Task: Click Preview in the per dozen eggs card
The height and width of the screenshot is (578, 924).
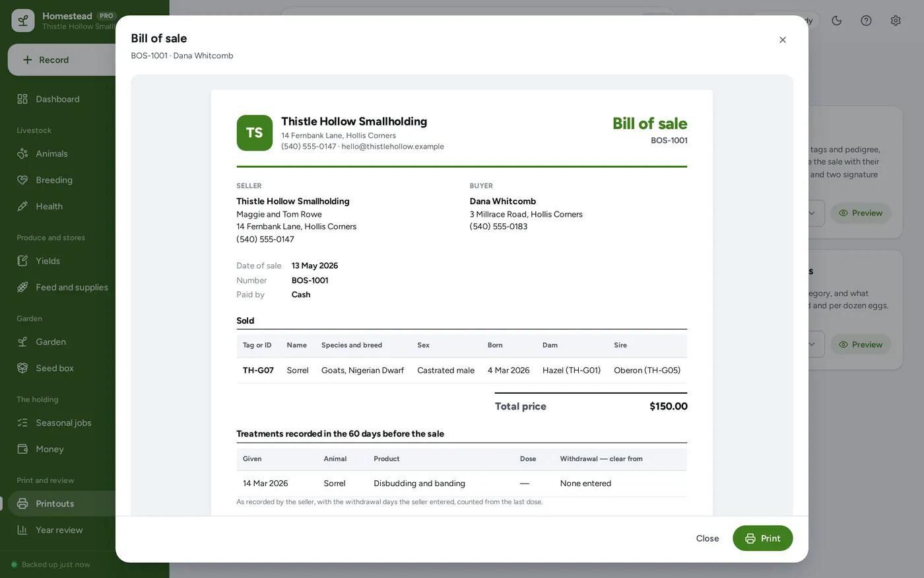Action: pos(861,345)
